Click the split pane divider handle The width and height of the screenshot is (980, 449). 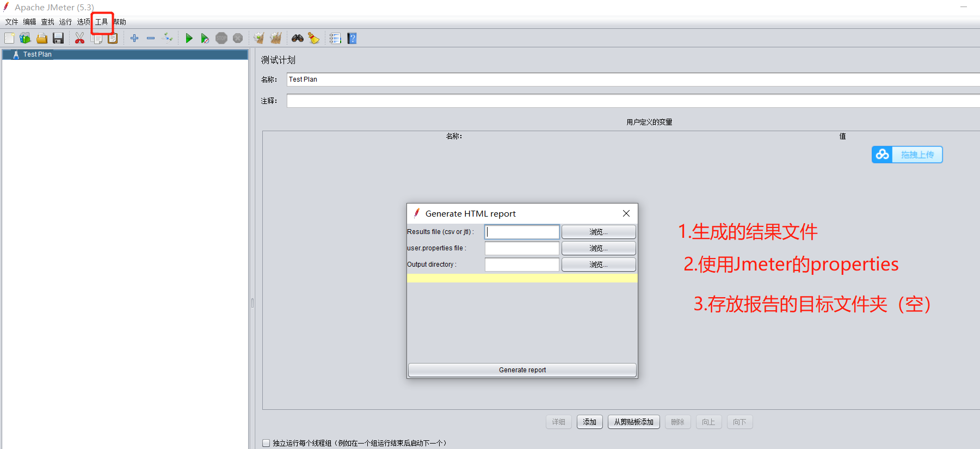pyautogui.click(x=252, y=303)
